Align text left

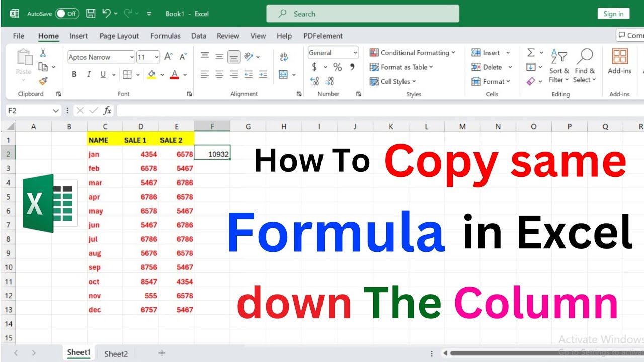205,74
